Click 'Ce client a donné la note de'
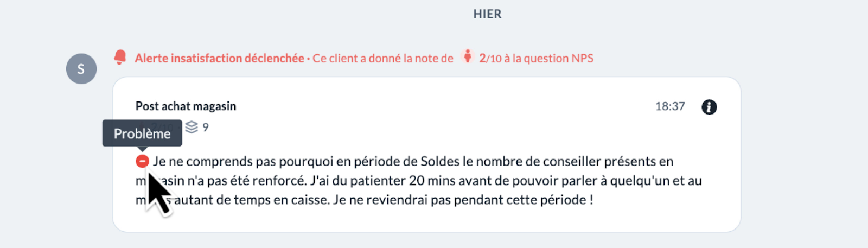The width and height of the screenshot is (868, 248). 383,58
